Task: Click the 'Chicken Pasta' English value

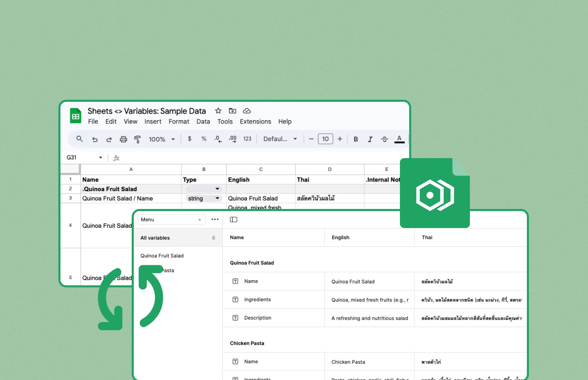Action: (348, 362)
